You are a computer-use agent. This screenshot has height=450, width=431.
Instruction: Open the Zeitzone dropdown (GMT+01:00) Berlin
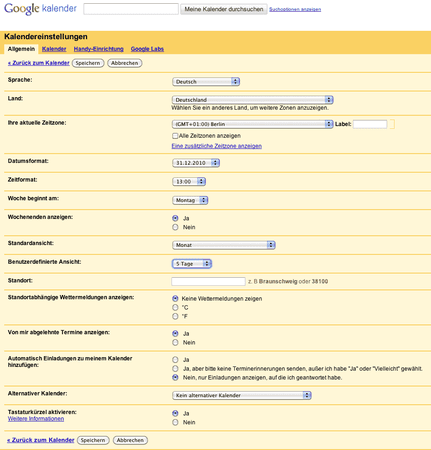coord(253,124)
